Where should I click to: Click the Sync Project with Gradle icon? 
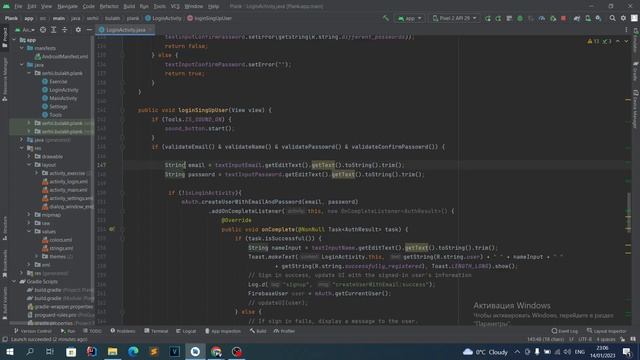click(577, 18)
